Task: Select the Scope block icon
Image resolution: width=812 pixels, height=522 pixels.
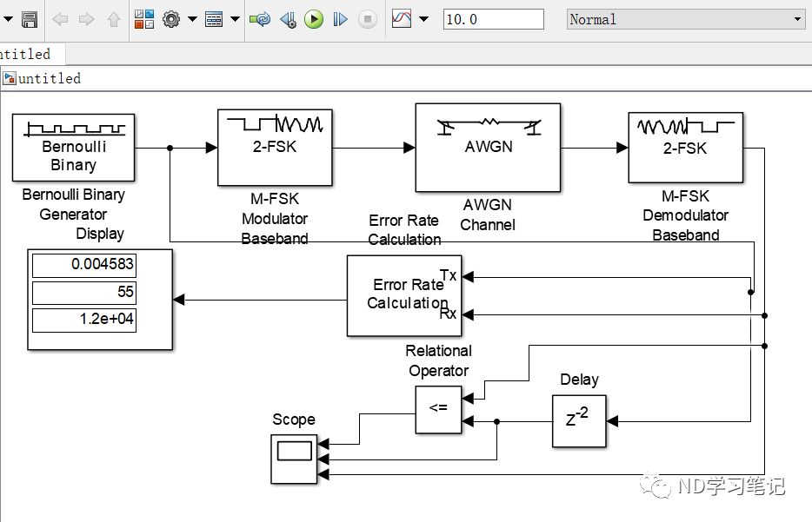Action: 294,459
